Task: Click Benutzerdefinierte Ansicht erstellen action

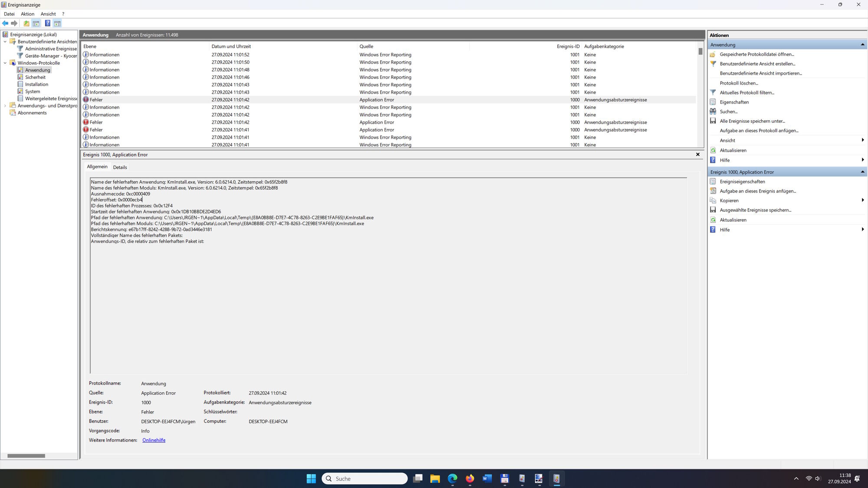Action: [x=757, y=64]
